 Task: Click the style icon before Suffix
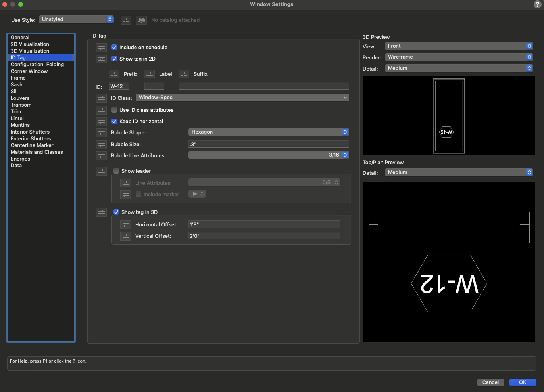[184, 74]
